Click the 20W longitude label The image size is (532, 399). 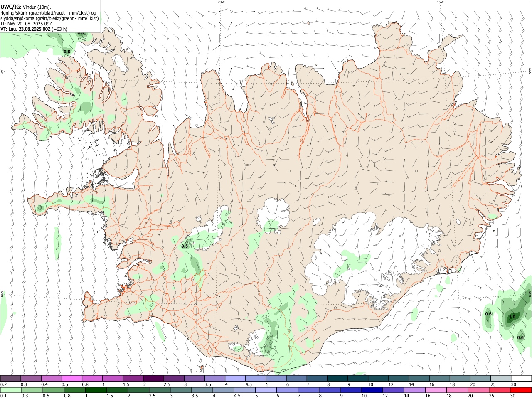(x=221, y=2)
